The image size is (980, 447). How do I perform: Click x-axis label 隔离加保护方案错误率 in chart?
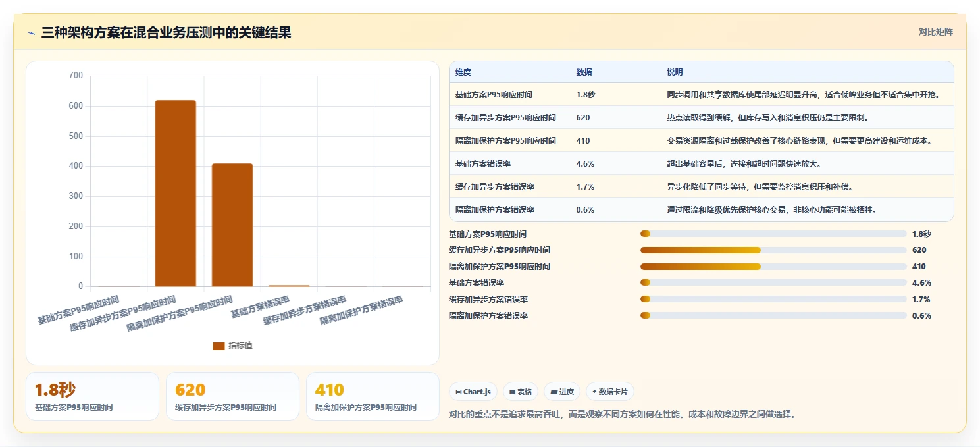361,310
